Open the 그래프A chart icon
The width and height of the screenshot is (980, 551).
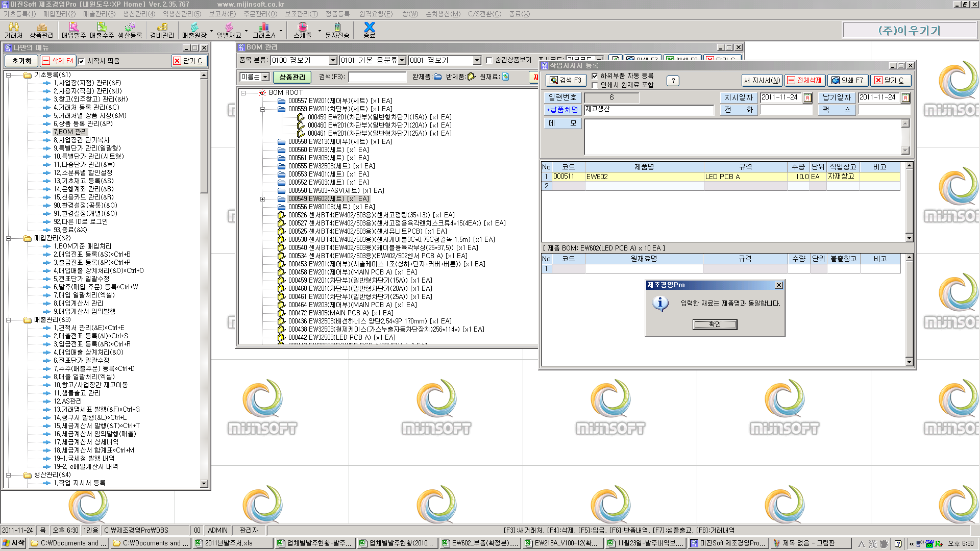pyautogui.click(x=264, y=30)
